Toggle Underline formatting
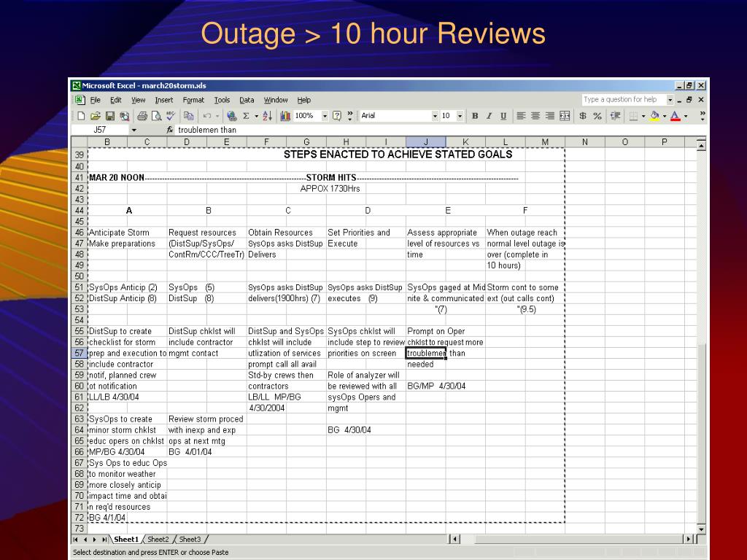The image size is (747, 560). pos(503,116)
